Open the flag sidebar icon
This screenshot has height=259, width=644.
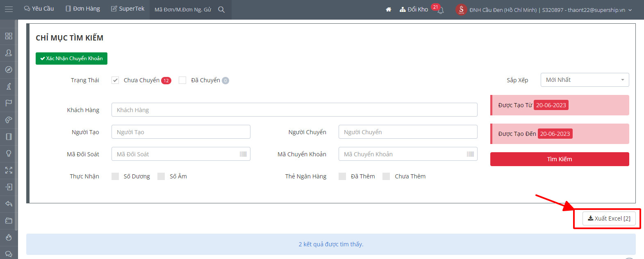[9, 103]
